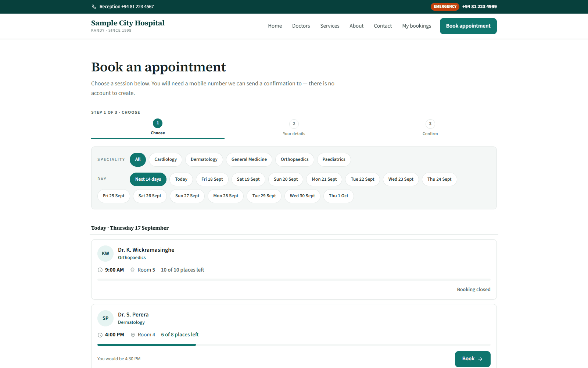Filter by Dermatology speciality
Screen dimensions: 588x368
(x=204, y=160)
